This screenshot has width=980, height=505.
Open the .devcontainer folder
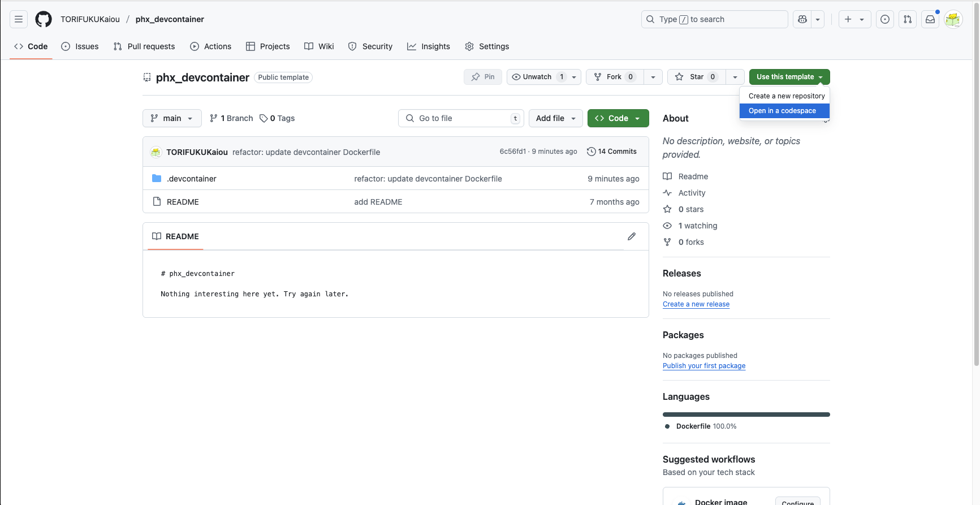point(192,179)
